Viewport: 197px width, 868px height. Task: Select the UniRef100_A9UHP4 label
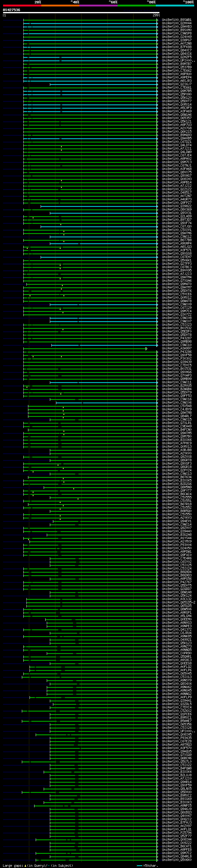click(x=176, y=243)
